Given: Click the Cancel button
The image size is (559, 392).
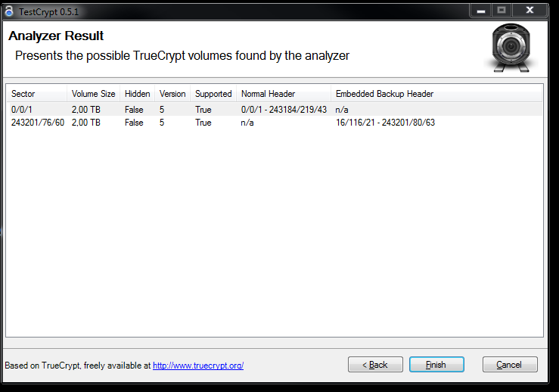Looking at the screenshot, I should 510,365.
